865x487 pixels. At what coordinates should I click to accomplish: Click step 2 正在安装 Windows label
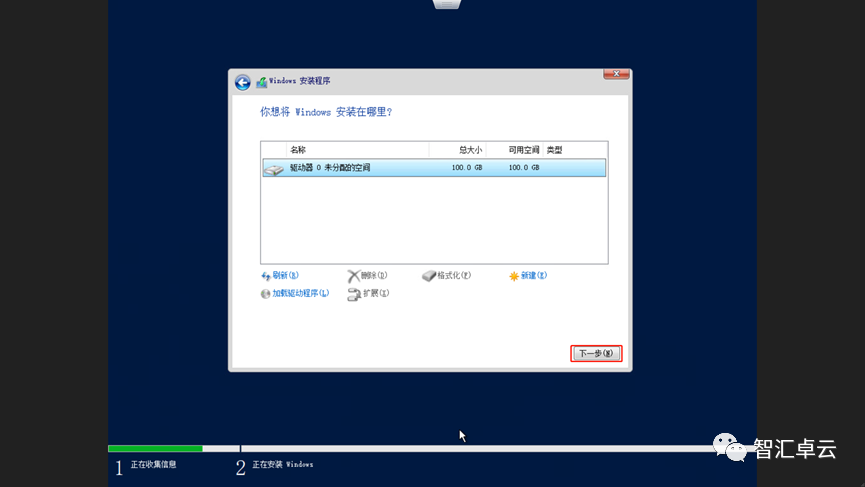[x=282, y=464]
